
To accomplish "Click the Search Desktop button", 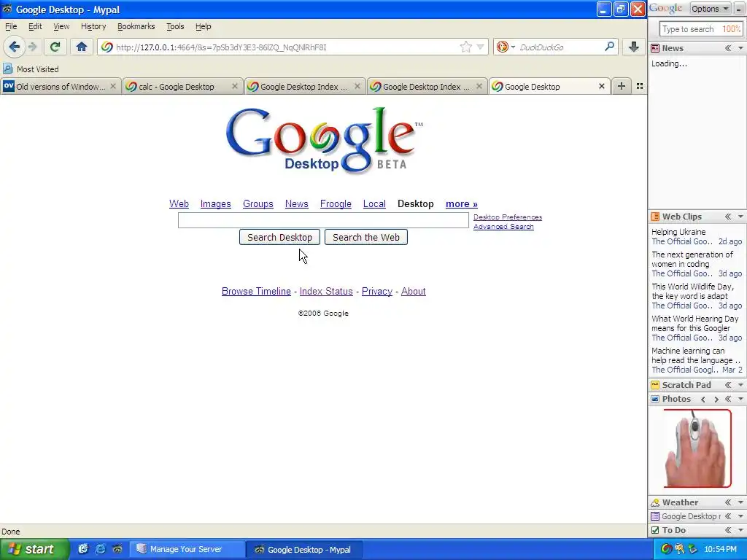I will pyautogui.click(x=279, y=237).
